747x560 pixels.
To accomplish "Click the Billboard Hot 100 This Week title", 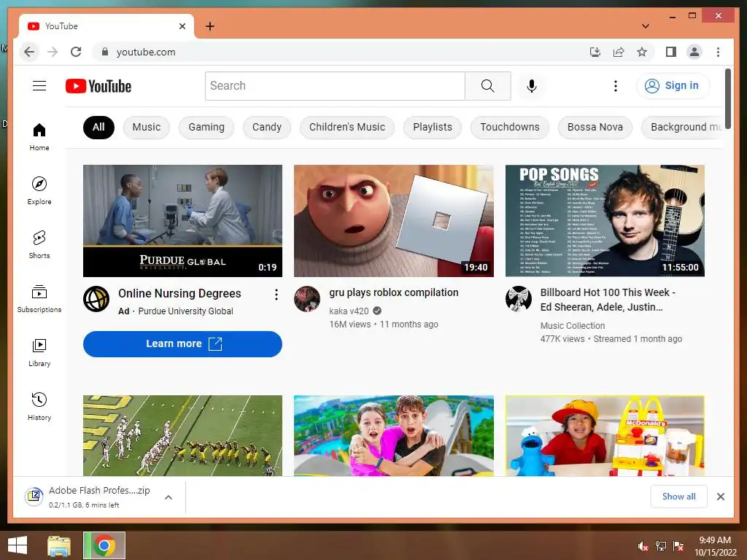I will tap(608, 300).
